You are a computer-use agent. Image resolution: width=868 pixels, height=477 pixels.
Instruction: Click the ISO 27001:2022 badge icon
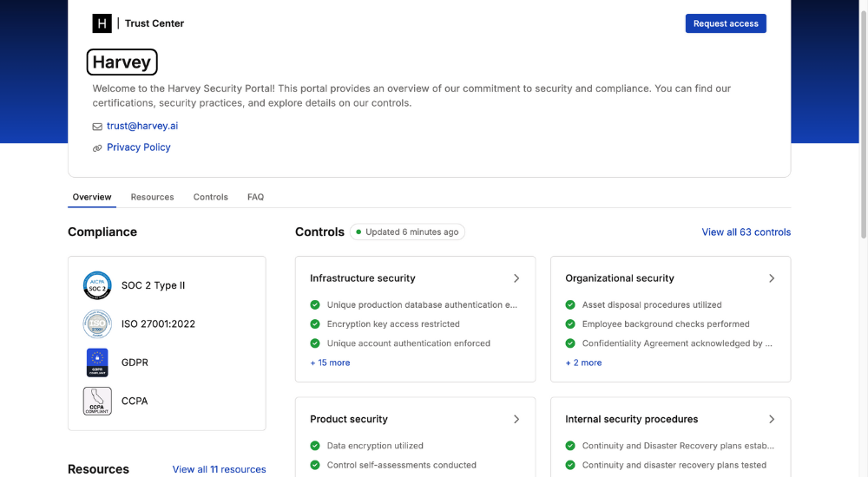tap(97, 324)
